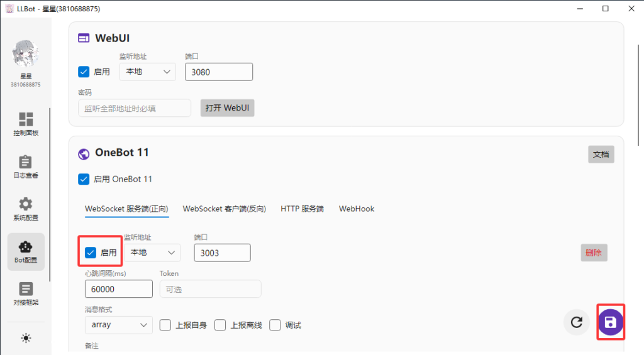Image resolution: width=644 pixels, height=355 pixels.
Task: Click the LLBot app icon in the title bar
Action: (9, 9)
